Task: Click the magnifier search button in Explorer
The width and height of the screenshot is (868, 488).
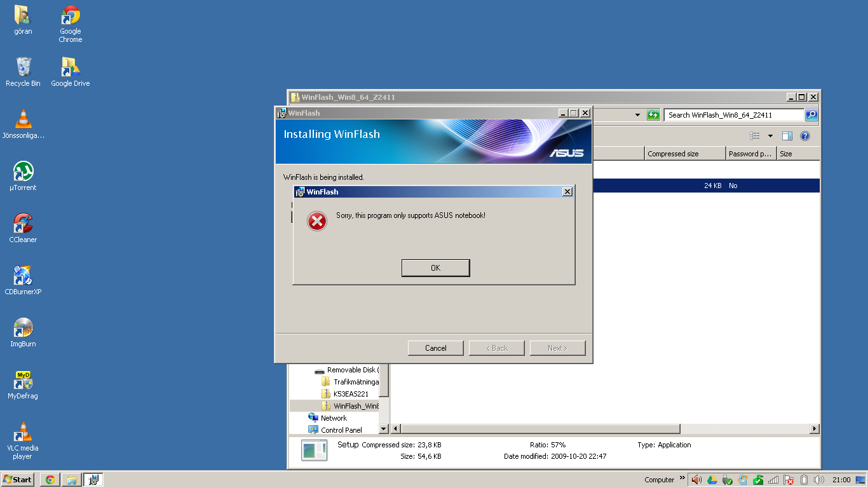Action: pyautogui.click(x=811, y=115)
